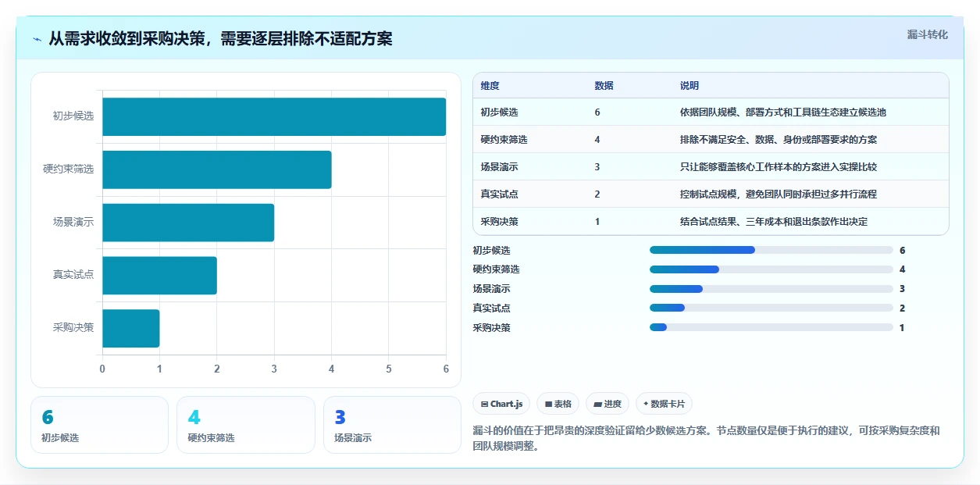
Task: Click the 采购决策 progress bar
Action: coord(771,327)
